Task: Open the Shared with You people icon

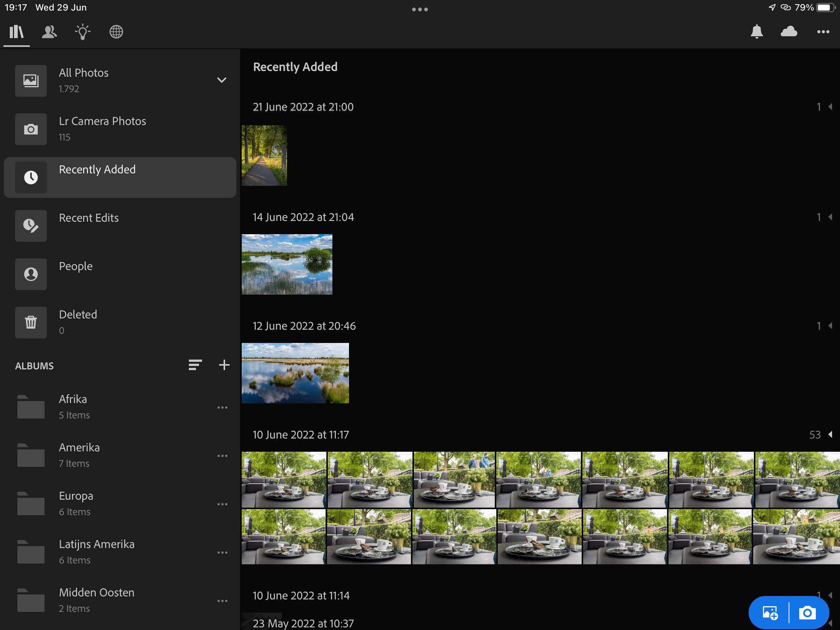Action: click(49, 32)
